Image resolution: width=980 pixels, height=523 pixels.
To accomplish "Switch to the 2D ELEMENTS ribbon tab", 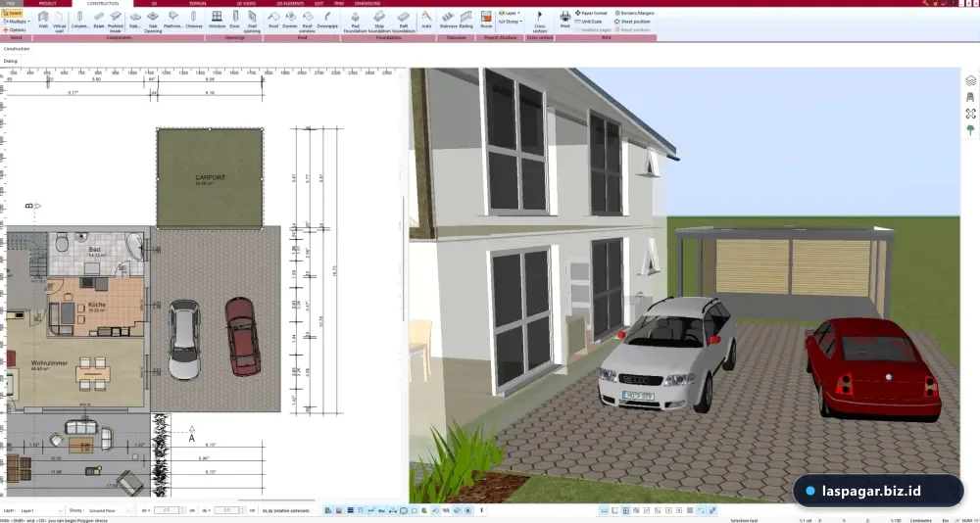I will pyautogui.click(x=290, y=3).
